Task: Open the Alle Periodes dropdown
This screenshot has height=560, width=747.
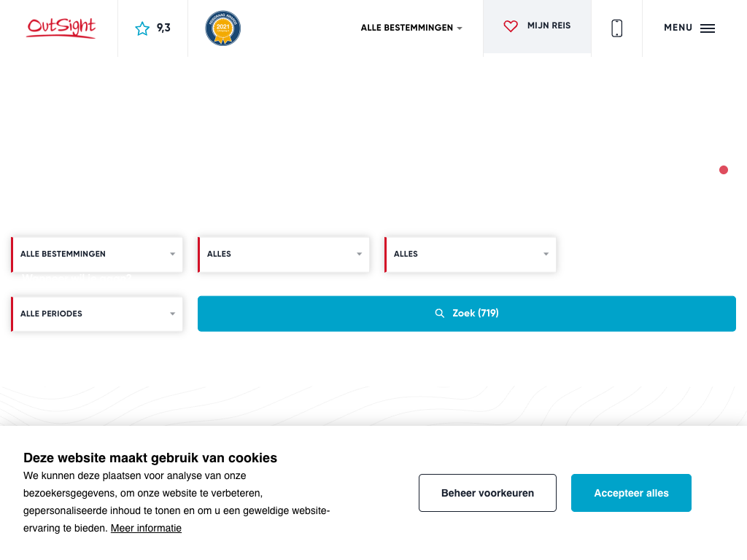Action: click(98, 314)
